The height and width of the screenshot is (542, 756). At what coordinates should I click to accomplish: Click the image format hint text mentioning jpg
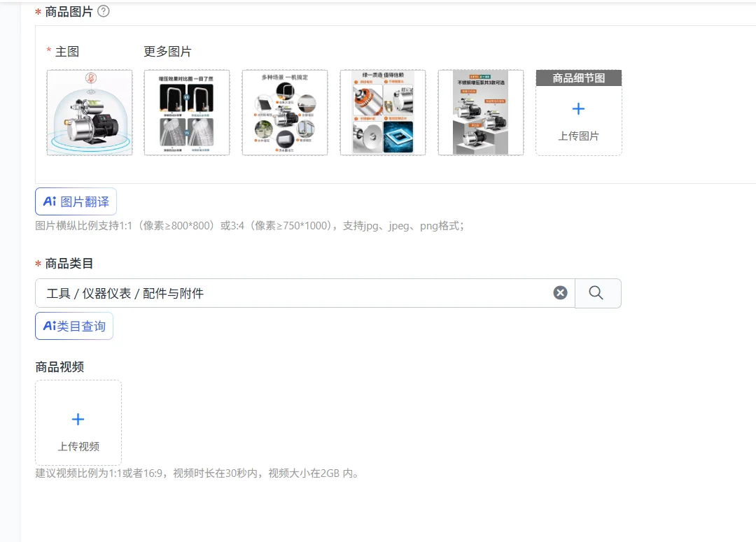[x=250, y=226]
